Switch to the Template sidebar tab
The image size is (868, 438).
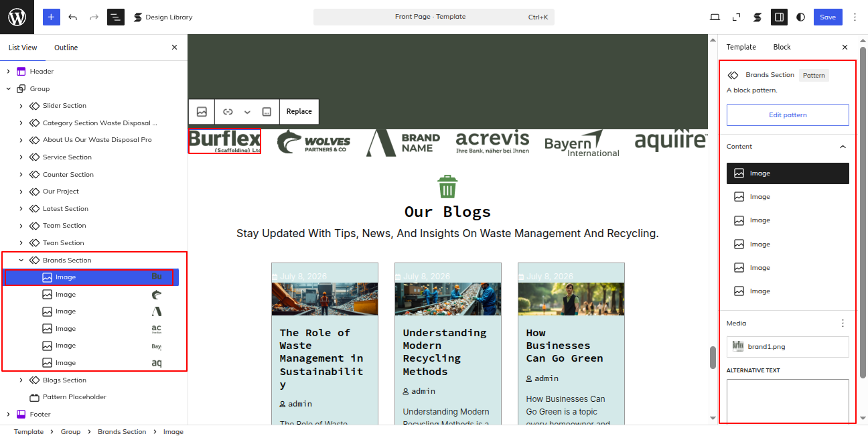coord(741,47)
